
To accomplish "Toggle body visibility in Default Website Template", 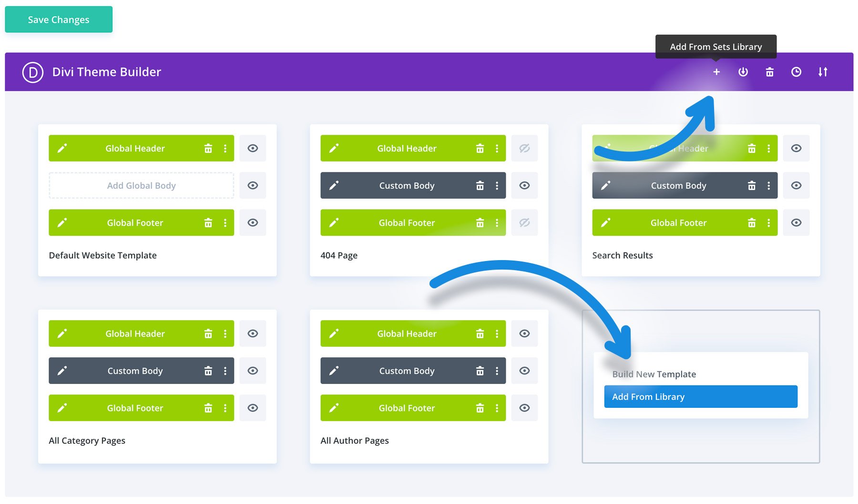I will coord(253,185).
